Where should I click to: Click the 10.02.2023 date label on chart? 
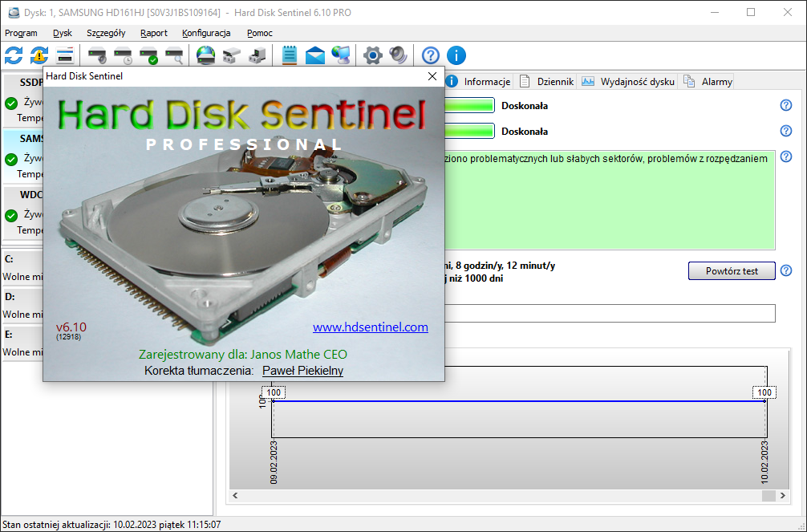tap(764, 462)
